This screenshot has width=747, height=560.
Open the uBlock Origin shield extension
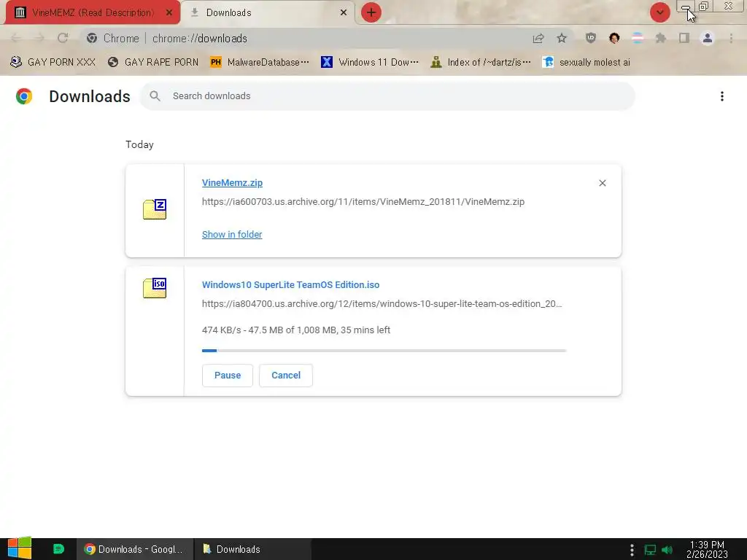[x=591, y=38]
